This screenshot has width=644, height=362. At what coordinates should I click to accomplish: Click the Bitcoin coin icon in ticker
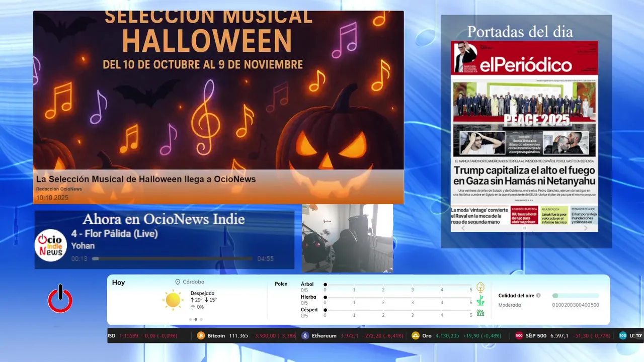click(201, 335)
